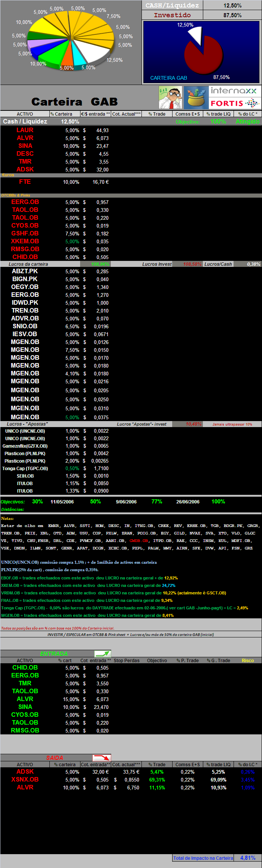Select the '€/$ entrada **' column header

96,114
